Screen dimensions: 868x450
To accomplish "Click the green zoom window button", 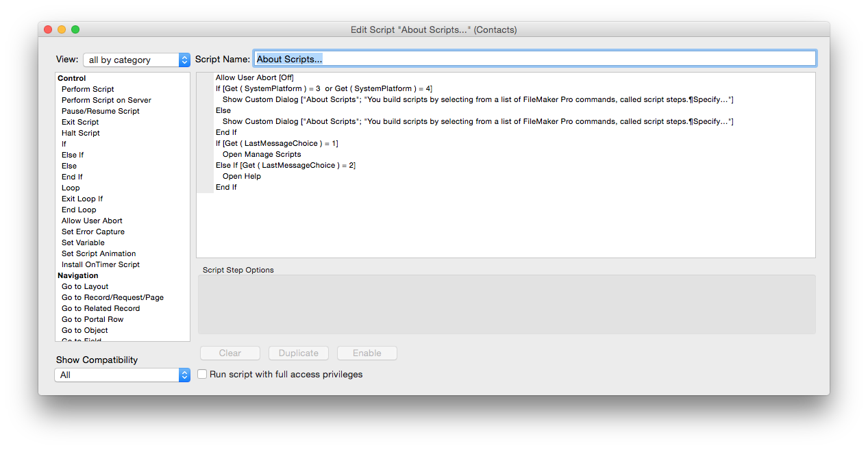I will tap(75, 29).
